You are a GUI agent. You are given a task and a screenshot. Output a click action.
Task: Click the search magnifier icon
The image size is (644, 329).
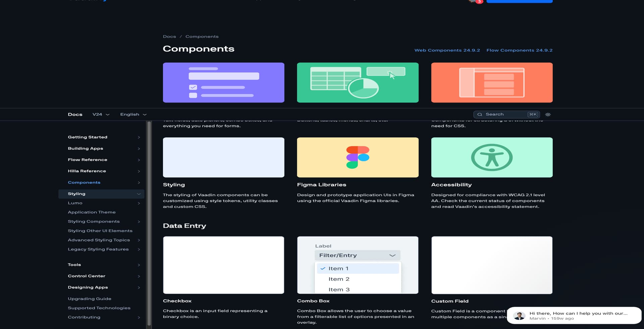pos(480,114)
